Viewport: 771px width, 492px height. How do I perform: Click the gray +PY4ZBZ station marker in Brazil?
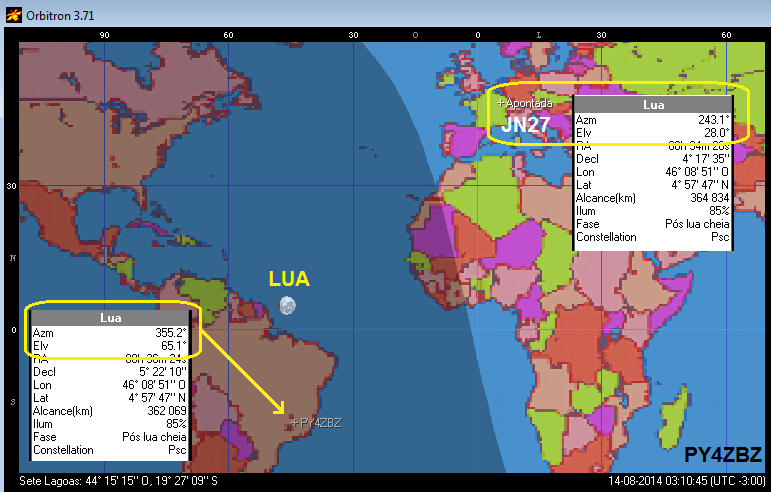point(316,423)
